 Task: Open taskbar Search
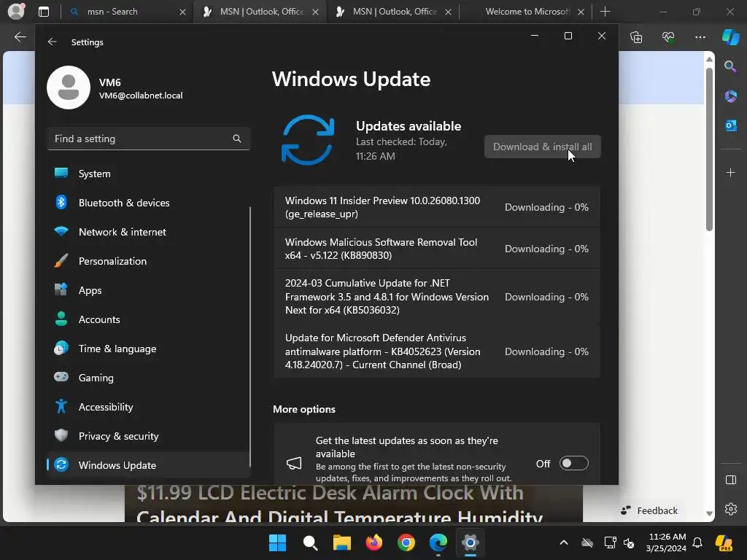pyautogui.click(x=309, y=542)
